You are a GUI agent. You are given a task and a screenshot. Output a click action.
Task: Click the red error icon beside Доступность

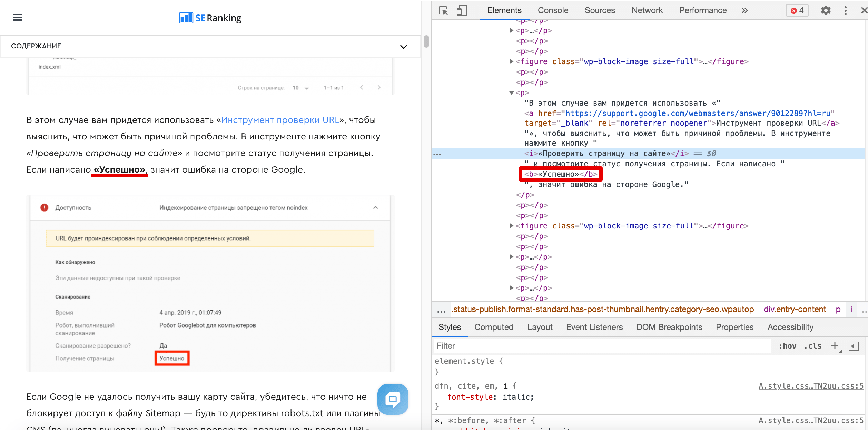[44, 208]
